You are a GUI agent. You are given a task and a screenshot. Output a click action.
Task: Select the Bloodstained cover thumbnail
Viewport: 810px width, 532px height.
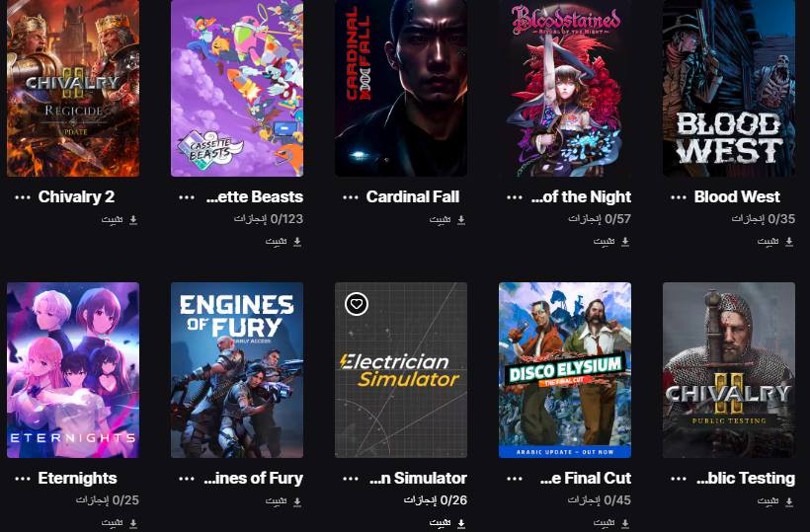click(x=565, y=88)
